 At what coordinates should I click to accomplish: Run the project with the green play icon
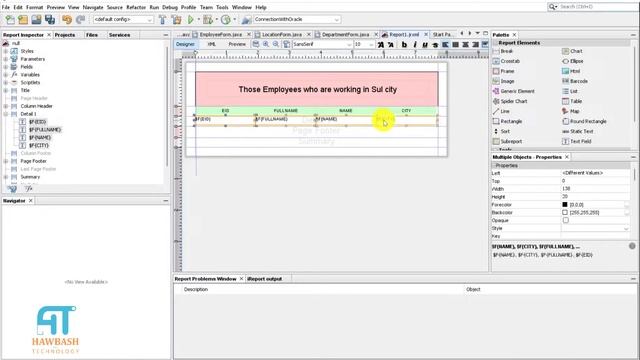point(191,20)
